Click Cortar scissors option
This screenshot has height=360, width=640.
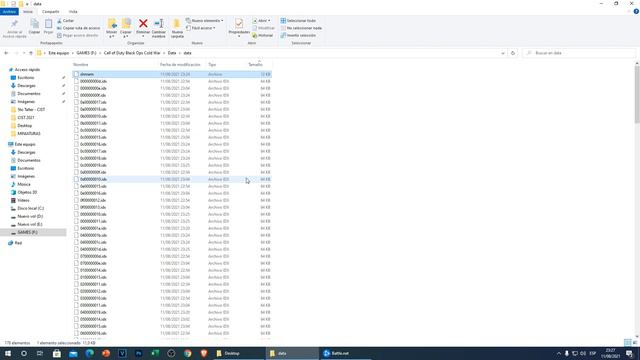[65, 20]
